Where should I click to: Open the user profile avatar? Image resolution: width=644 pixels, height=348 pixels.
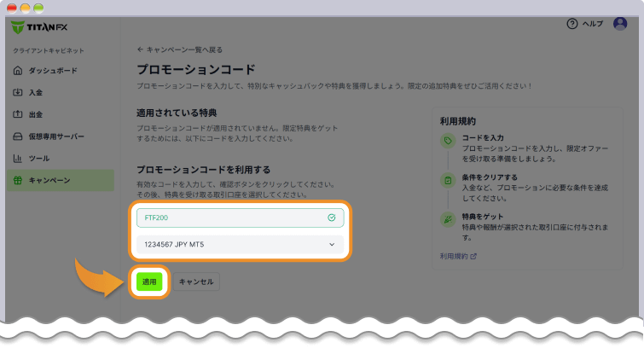(x=620, y=24)
